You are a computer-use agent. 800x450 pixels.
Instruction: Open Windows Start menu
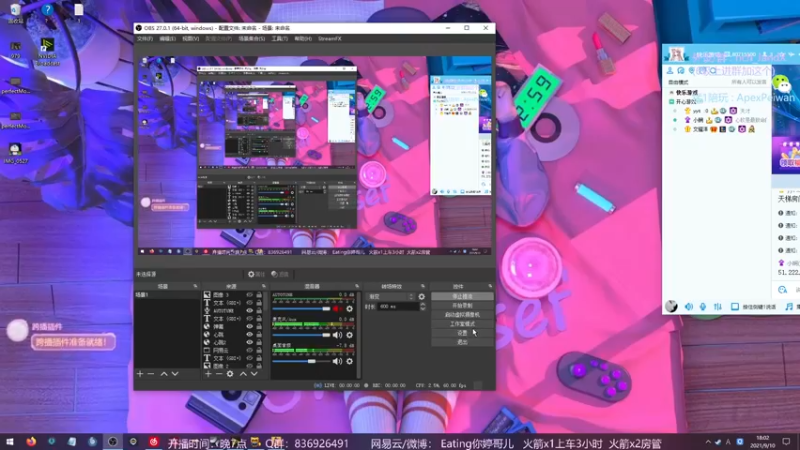pyautogui.click(x=9, y=441)
